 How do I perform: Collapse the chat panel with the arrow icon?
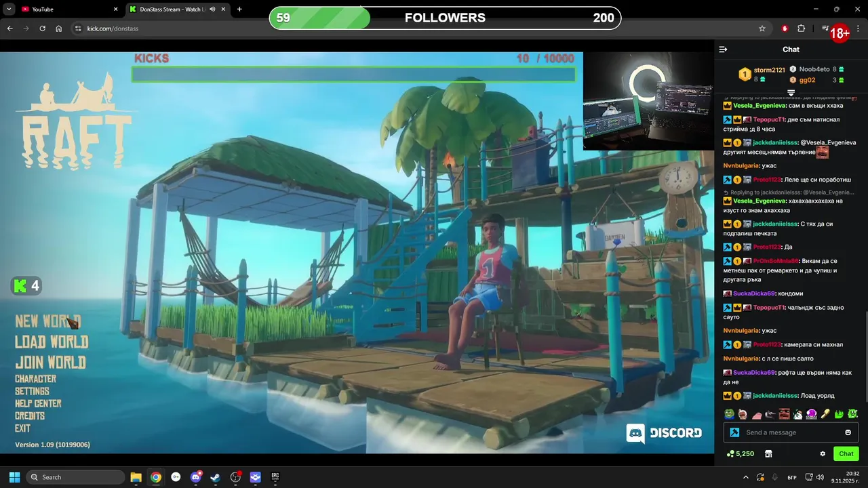click(723, 49)
